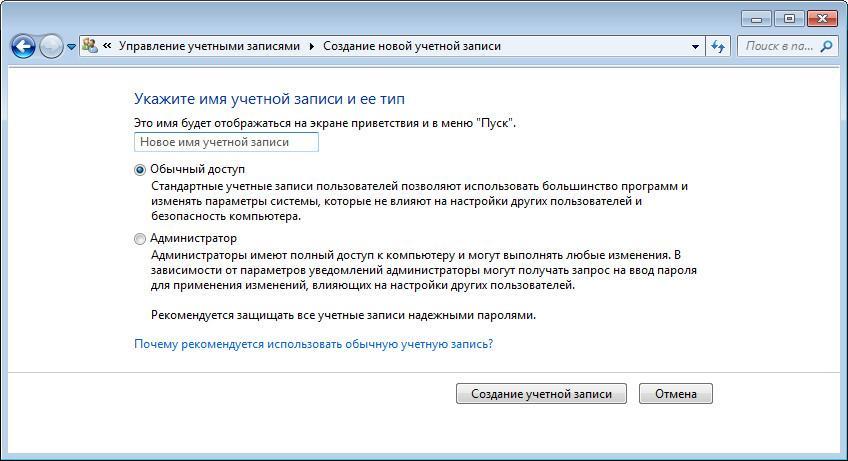Select the Администратор radio button
Viewport: 848px width, 461px height.
(x=140, y=239)
